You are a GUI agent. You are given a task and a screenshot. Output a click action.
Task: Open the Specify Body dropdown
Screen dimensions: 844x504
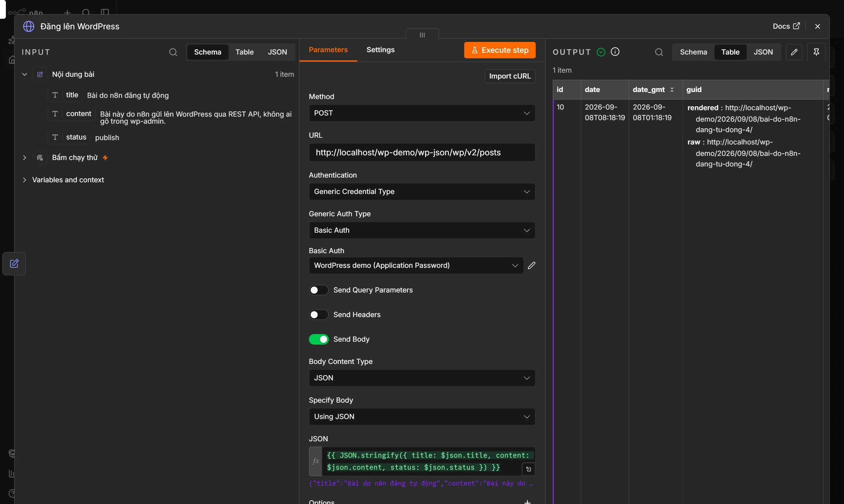[422, 417]
